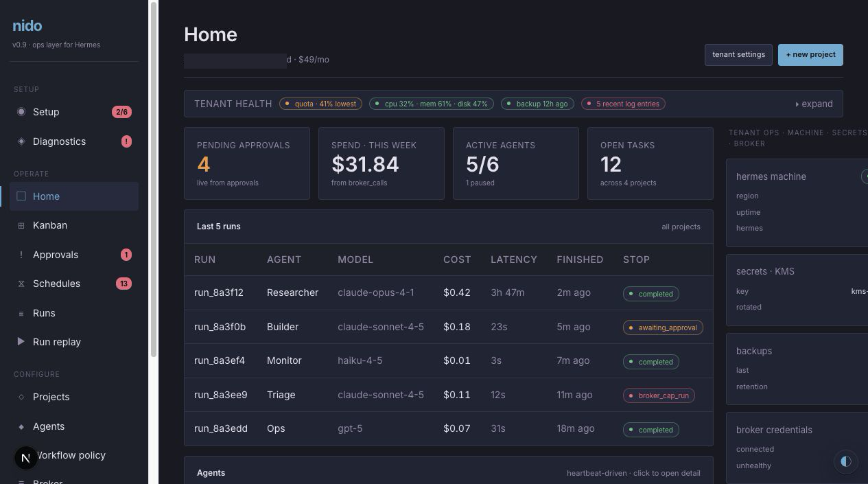Viewport: 868px width, 484px height.
Task: Click the Approvals exclamation icon
Action: (x=21, y=255)
